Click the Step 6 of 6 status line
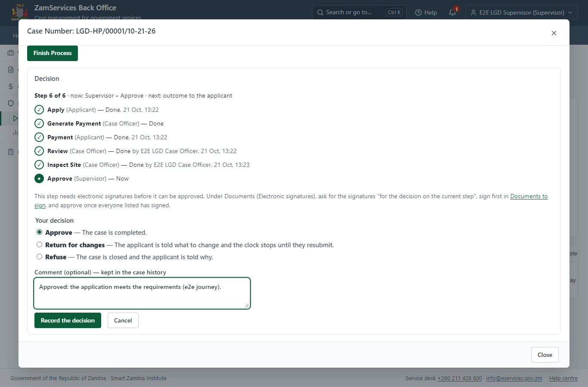 tap(133, 95)
